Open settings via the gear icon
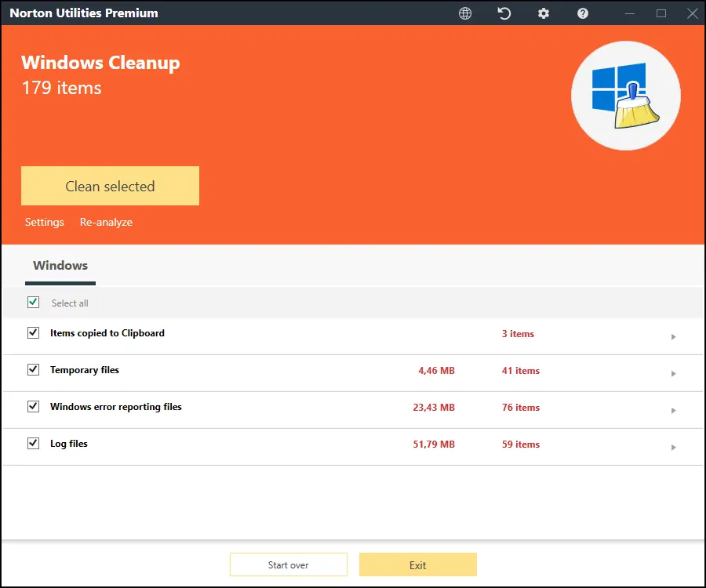Viewport: 706px width, 588px height. pos(544,13)
